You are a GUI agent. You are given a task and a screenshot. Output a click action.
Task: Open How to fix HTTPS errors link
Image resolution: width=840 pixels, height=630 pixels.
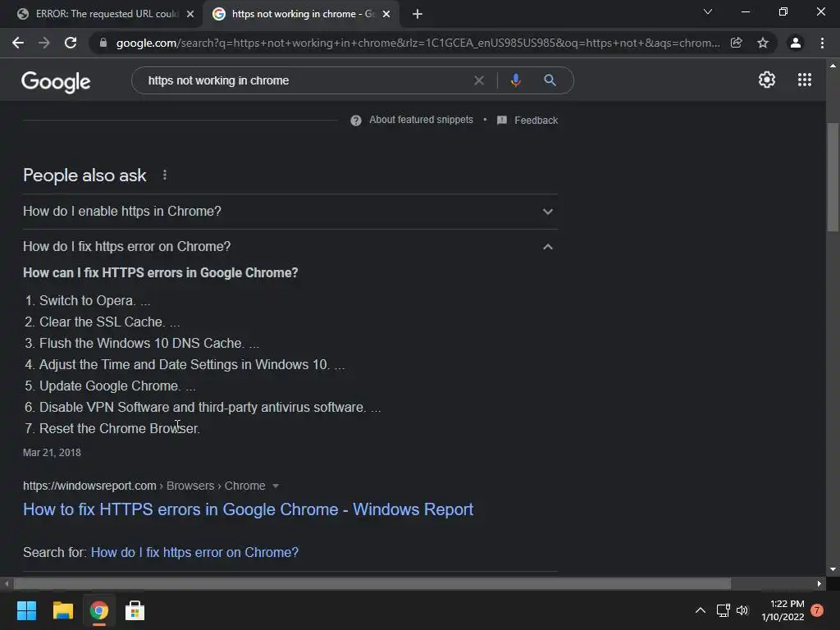coord(248,509)
